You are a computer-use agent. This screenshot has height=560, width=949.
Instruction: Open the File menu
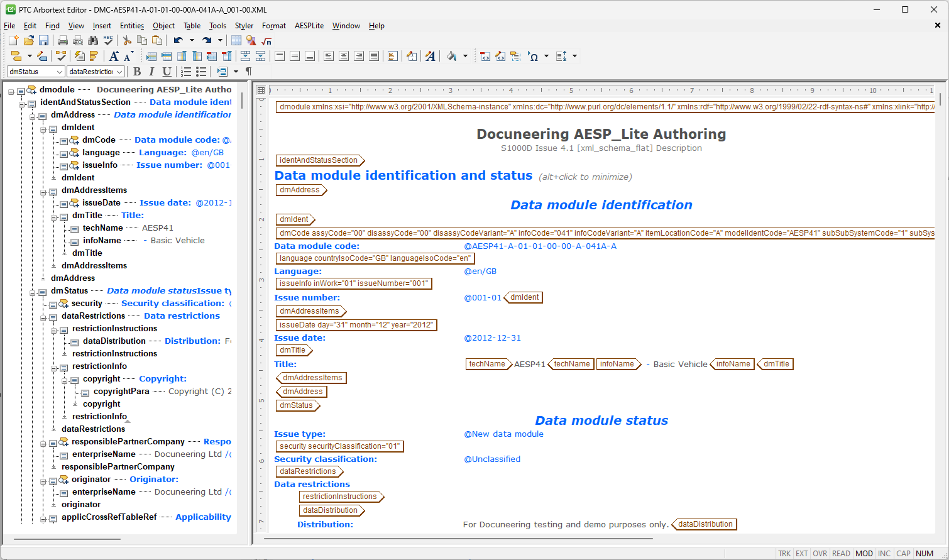tap(9, 26)
